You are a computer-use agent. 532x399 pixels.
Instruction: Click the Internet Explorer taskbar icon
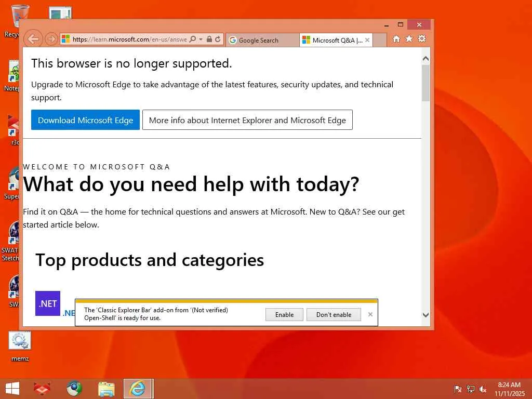[x=138, y=389]
